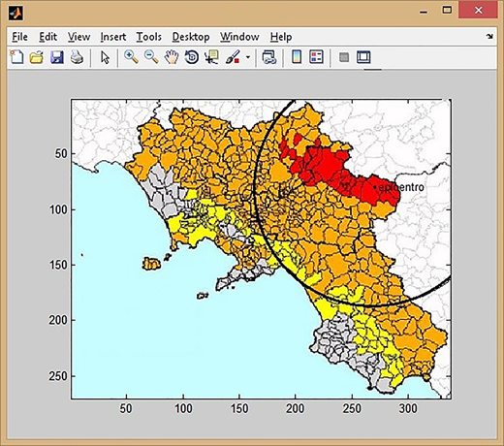This screenshot has height=446, width=504.
Task: Expand the Brush color dropdown arrow
Action: [248, 57]
